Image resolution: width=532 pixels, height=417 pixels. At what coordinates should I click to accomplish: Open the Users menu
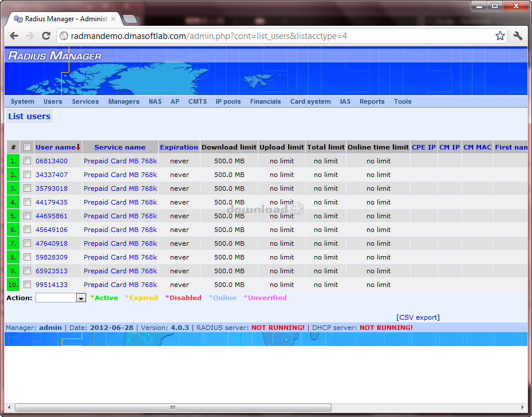53,101
